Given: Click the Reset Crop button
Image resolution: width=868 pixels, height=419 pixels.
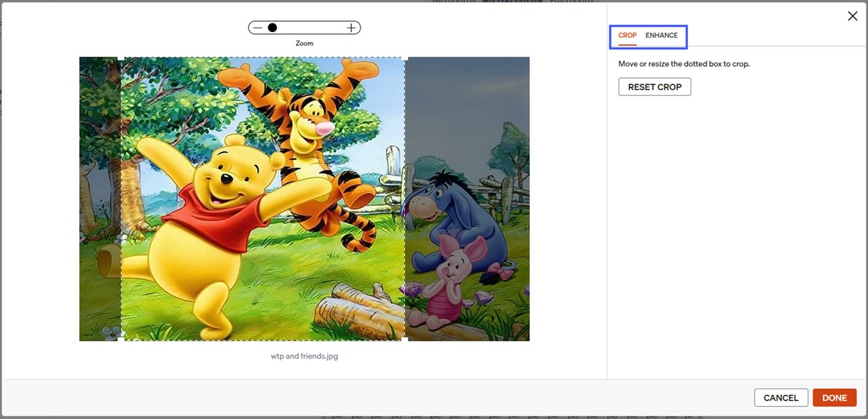Looking at the screenshot, I should coord(655,87).
